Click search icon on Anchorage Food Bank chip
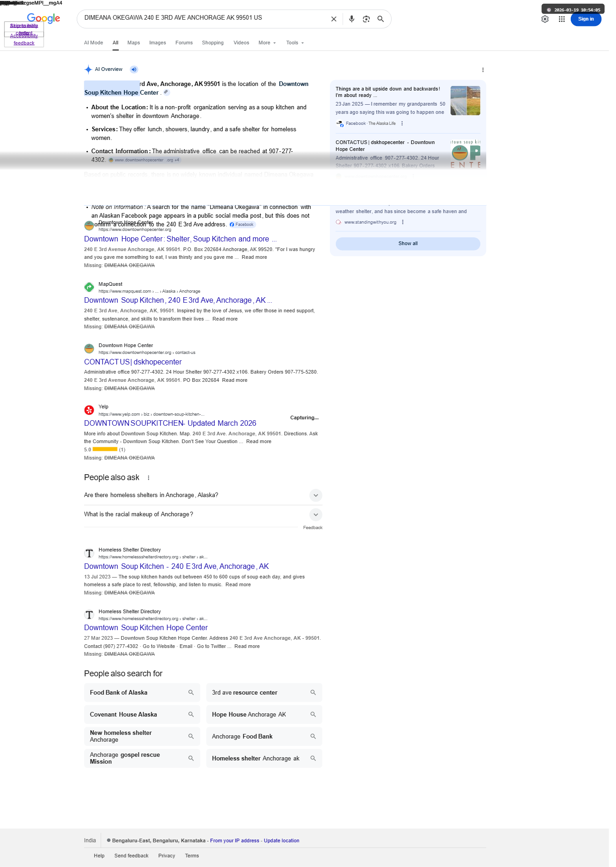 313,737
